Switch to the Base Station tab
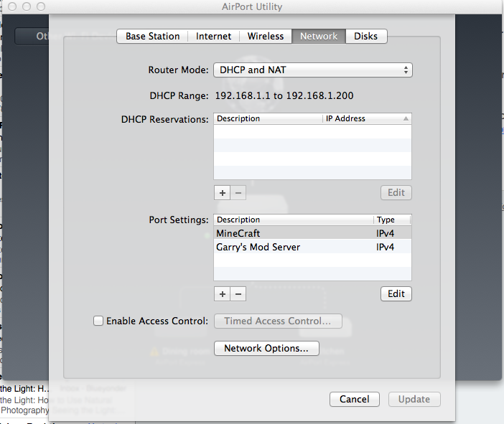Image resolution: width=504 pixels, height=424 pixels. [152, 37]
